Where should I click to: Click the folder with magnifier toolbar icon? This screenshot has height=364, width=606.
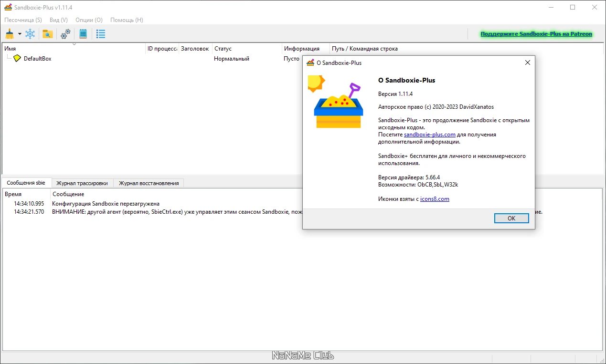pyautogui.click(x=47, y=34)
